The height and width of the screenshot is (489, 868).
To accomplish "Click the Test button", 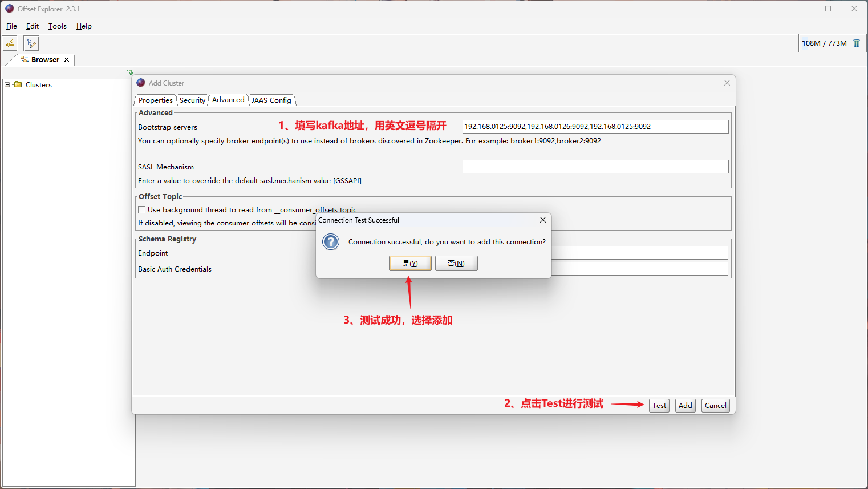I will click(659, 405).
